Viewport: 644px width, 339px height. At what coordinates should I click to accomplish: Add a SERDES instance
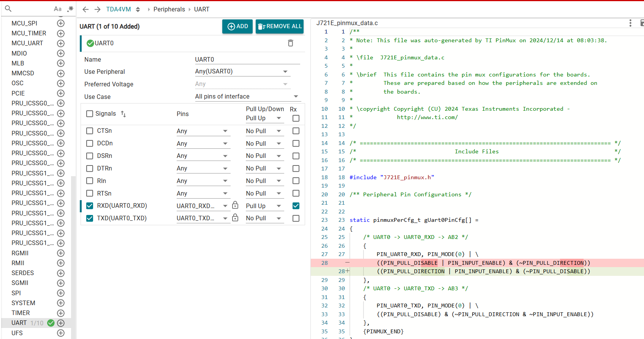61,273
